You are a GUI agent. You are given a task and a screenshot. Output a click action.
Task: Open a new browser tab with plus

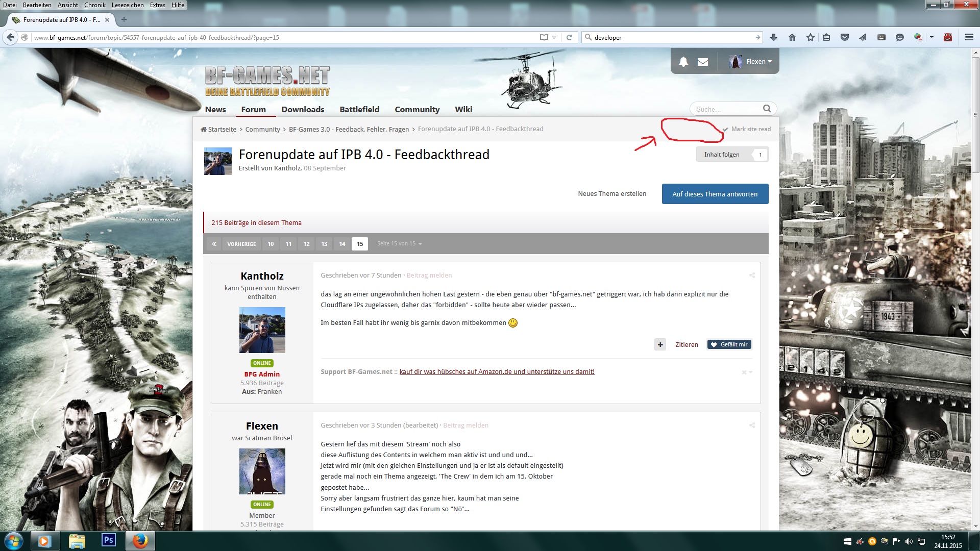pyautogui.click(x=124, y=20)
